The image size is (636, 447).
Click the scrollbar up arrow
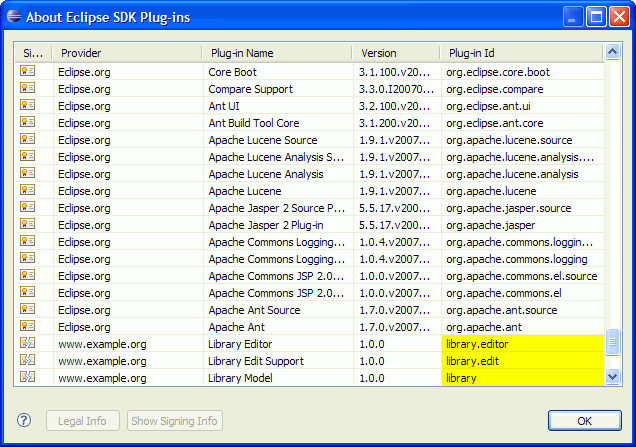coord(612,52)
